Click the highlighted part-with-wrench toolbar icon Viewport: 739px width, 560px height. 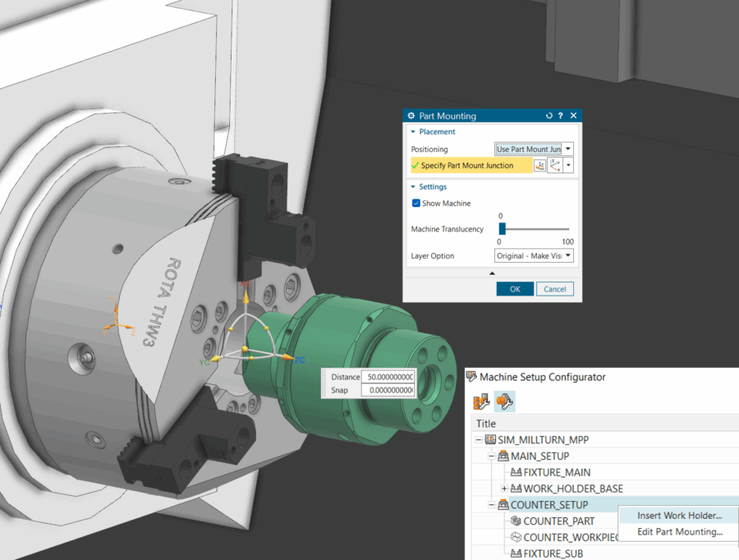504,402
